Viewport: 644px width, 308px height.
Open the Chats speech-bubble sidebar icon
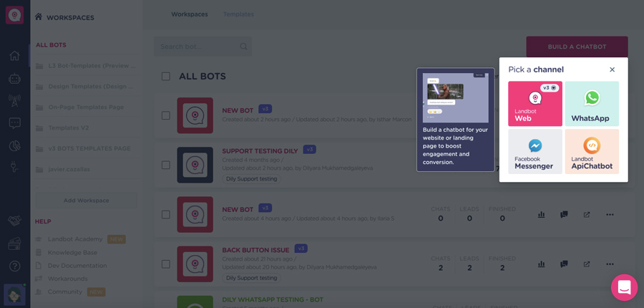coord(14,123)
